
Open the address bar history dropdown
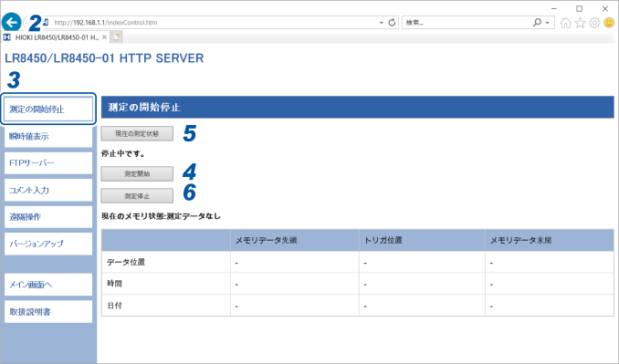(x=382, y=23)
